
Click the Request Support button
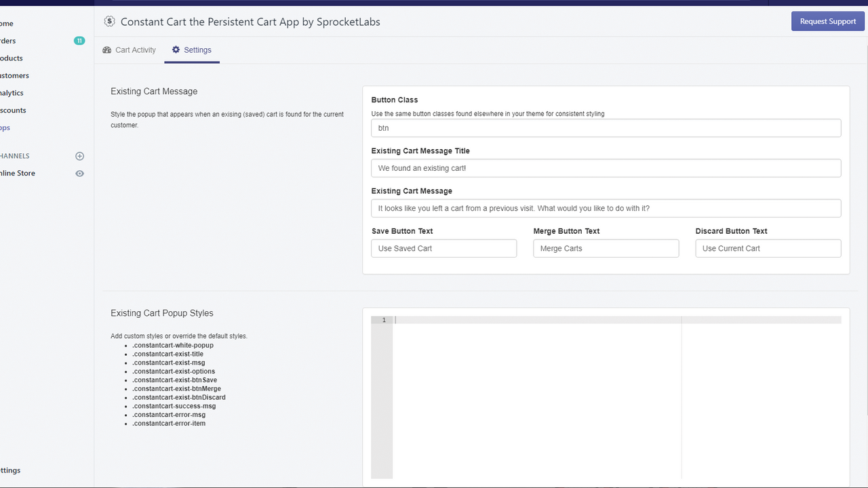tap(827, 21)
